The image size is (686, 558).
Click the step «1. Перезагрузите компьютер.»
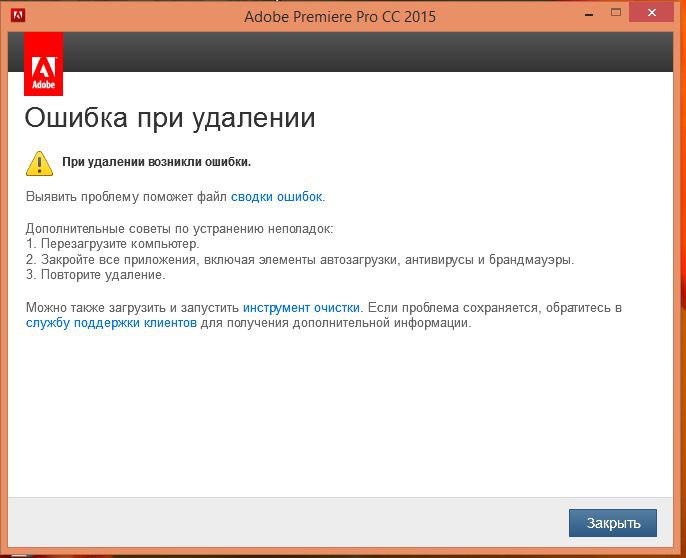coord(112,243)
